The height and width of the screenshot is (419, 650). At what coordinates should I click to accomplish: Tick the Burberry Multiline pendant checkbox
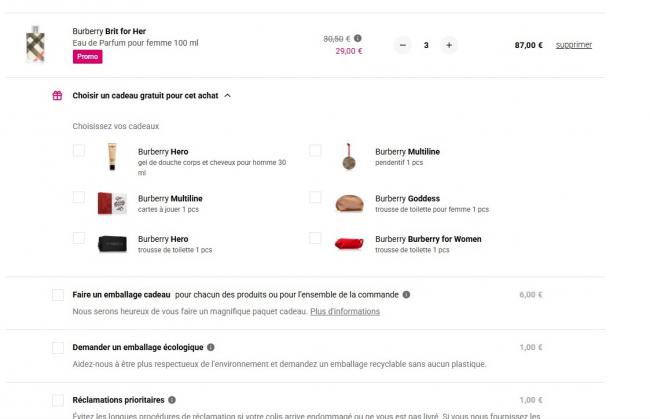click(x=315, y=151)
